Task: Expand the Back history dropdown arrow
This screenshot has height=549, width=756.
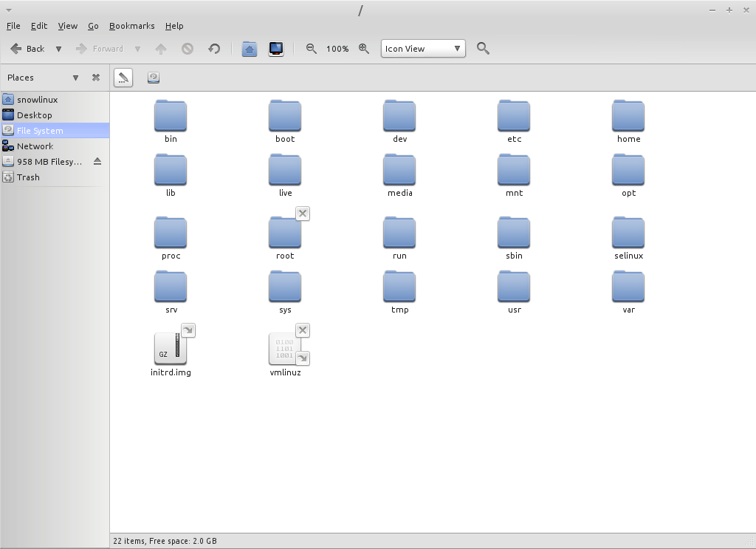Action: pos(59,49)
